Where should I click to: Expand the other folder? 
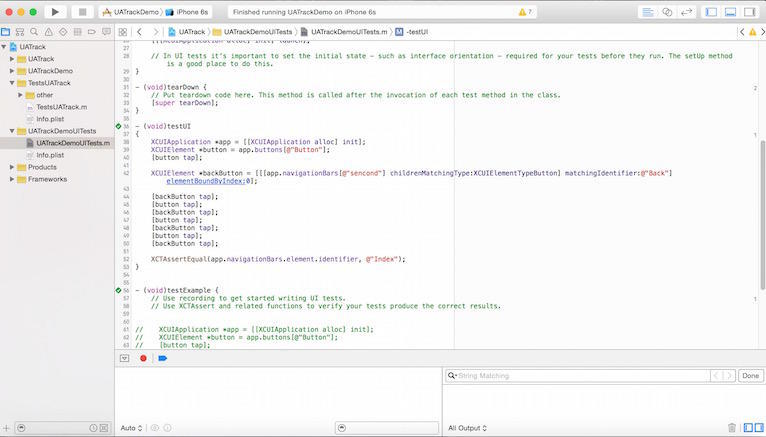20,95
